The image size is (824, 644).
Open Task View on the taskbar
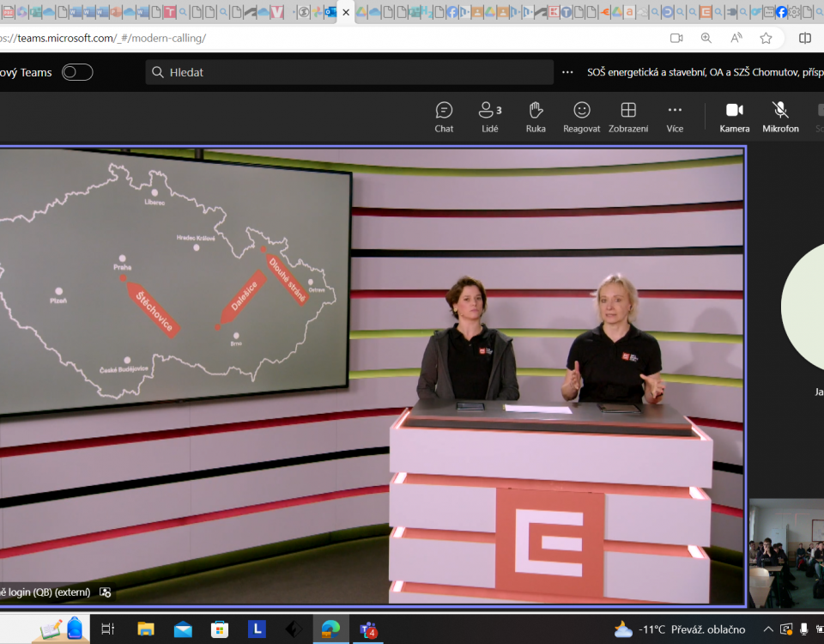(108, 629)
